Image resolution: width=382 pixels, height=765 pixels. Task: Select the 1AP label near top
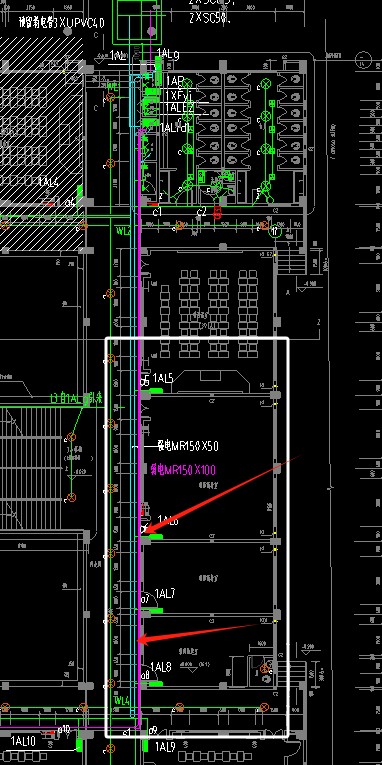tap(175, 81)
